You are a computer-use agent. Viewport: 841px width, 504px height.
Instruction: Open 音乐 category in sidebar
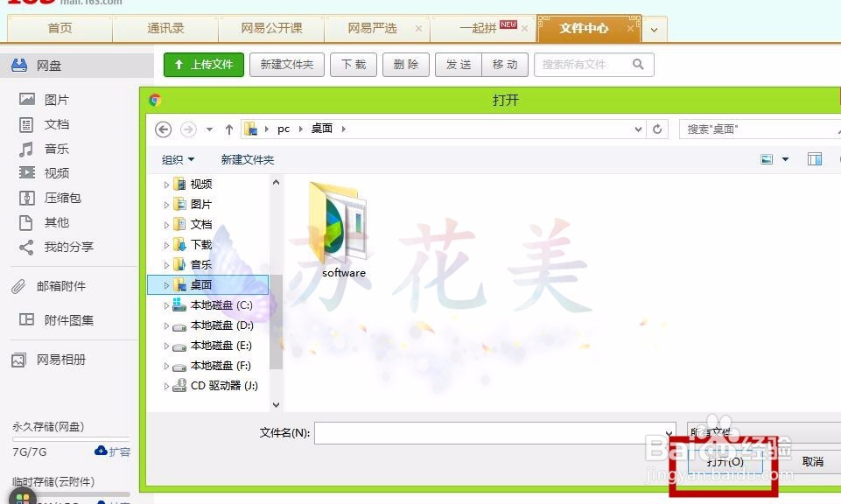56,149
